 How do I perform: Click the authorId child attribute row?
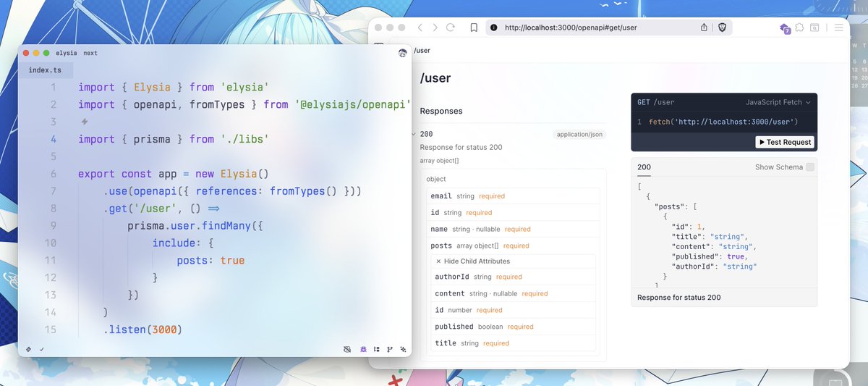[x=513, y=277]
